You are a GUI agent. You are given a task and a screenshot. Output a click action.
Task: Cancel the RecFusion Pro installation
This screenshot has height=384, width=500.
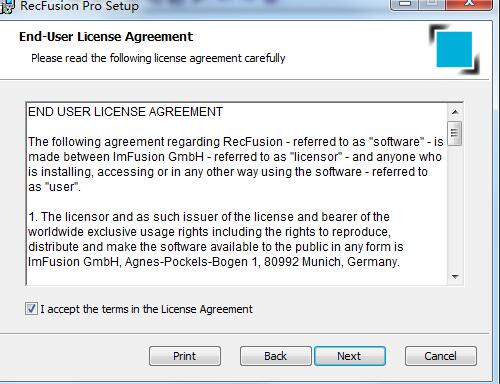pos(441,356)
